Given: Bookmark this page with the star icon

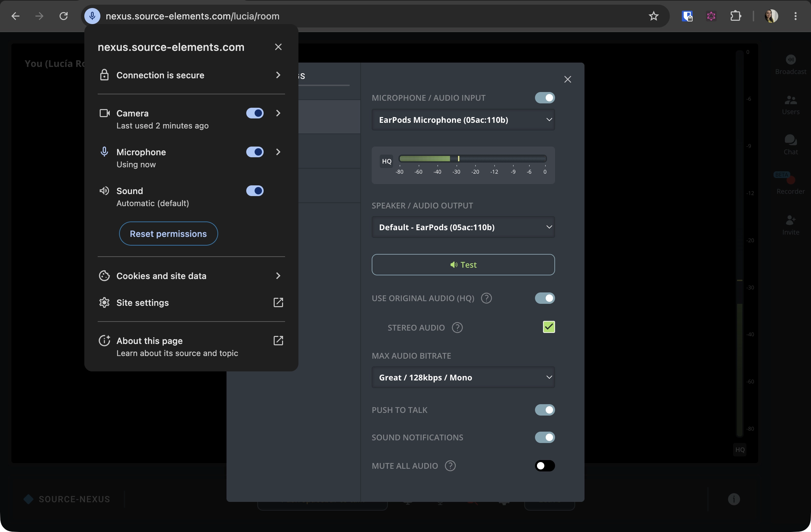Looking at the screenshot, I should pos(653,16).
